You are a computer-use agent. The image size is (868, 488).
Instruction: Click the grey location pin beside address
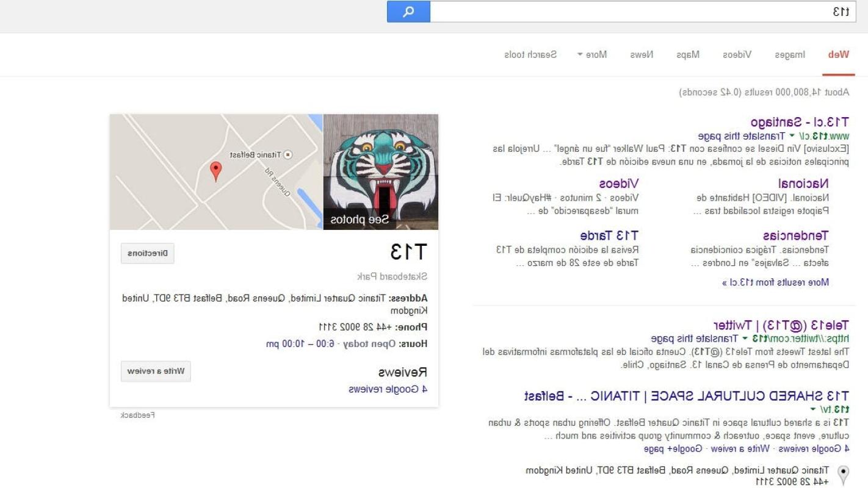[843, 475]
